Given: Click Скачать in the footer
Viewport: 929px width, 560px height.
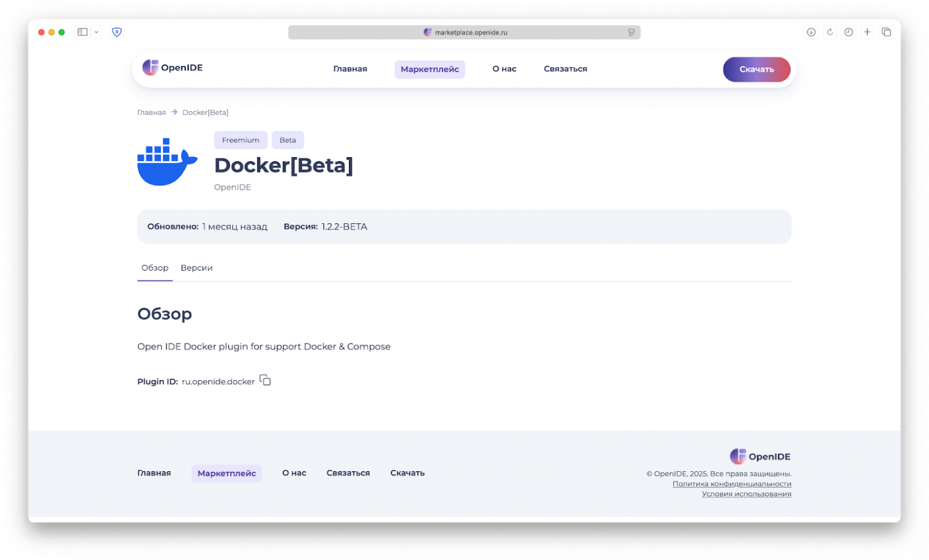Looking at the screenshot, I should click(x=407, y=473).
